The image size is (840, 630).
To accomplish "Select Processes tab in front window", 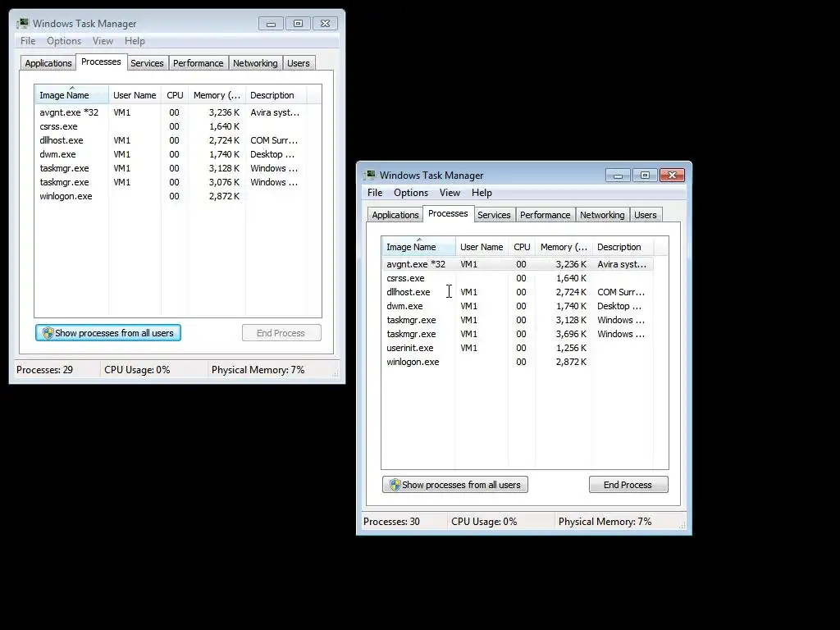I will pyautogui.click(x=448, y=213).
